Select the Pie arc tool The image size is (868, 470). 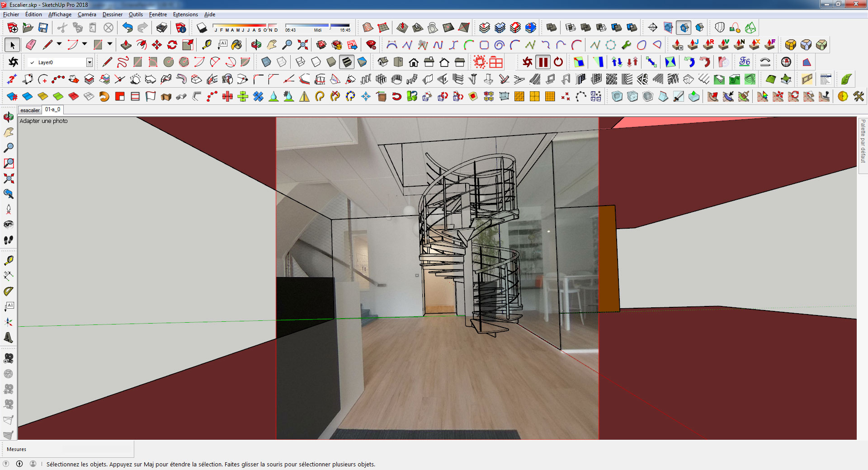(x=245, y=62)
